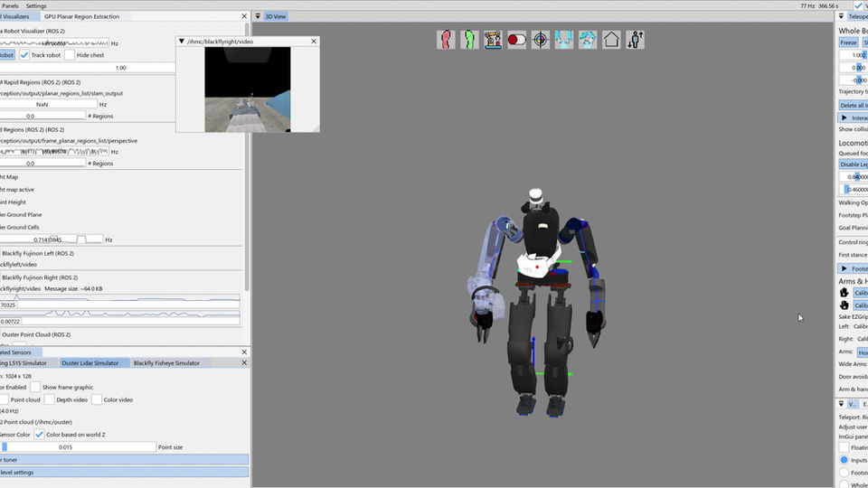The width and height of the screenshot is (868, 488).
Task: Open the Teleoperation panel dropdown triangle
Action: pyautogui.click(x=841, y=16)
